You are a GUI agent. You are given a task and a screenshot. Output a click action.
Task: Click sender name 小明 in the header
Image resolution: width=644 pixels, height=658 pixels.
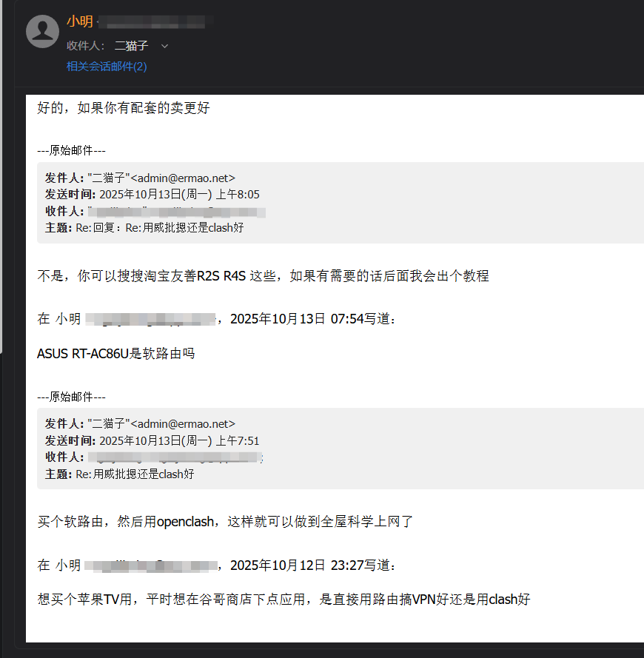[79, 21]
